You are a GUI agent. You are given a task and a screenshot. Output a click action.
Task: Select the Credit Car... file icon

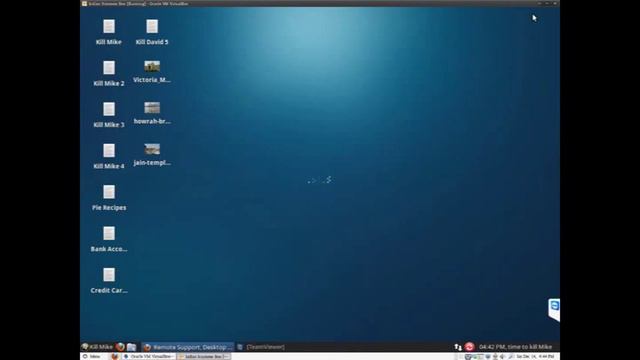pos(109,275)
